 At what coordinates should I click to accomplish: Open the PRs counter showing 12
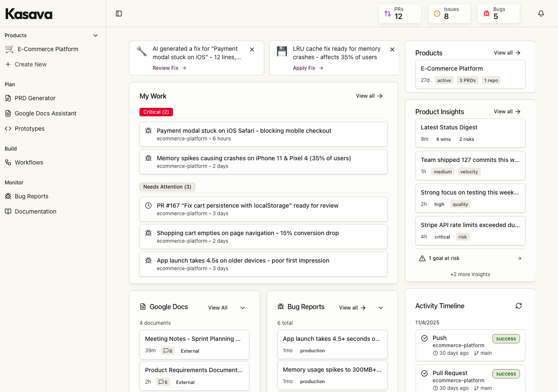point(399,13)
